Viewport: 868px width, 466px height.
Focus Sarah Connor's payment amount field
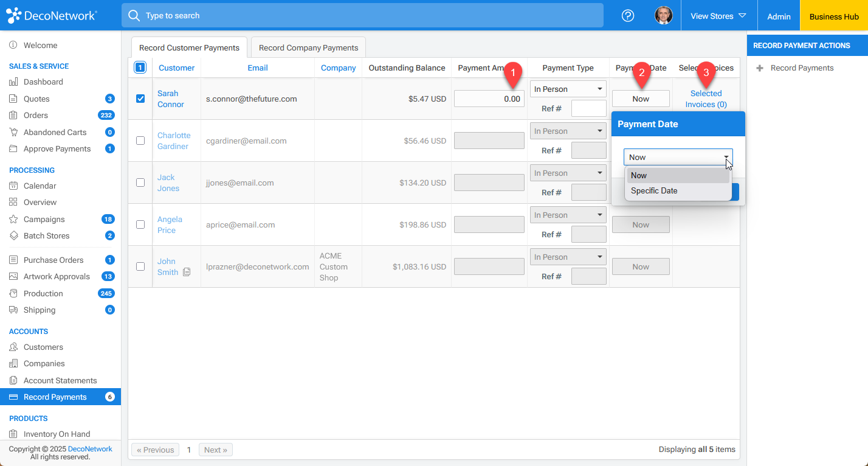(x=489, y=99)
